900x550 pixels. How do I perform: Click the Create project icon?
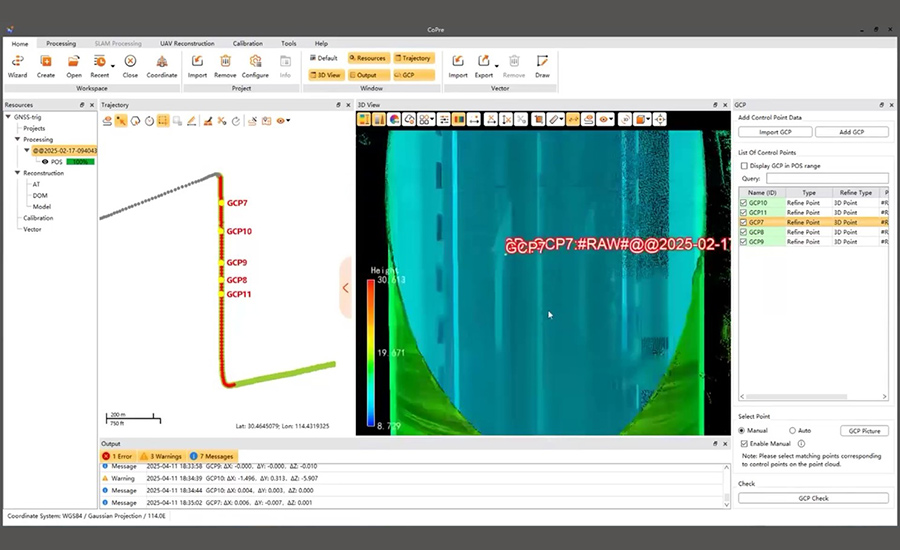(x=46, y=64)
